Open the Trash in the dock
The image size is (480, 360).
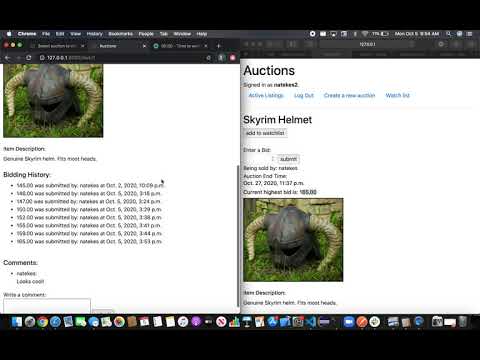pos(463,322)
